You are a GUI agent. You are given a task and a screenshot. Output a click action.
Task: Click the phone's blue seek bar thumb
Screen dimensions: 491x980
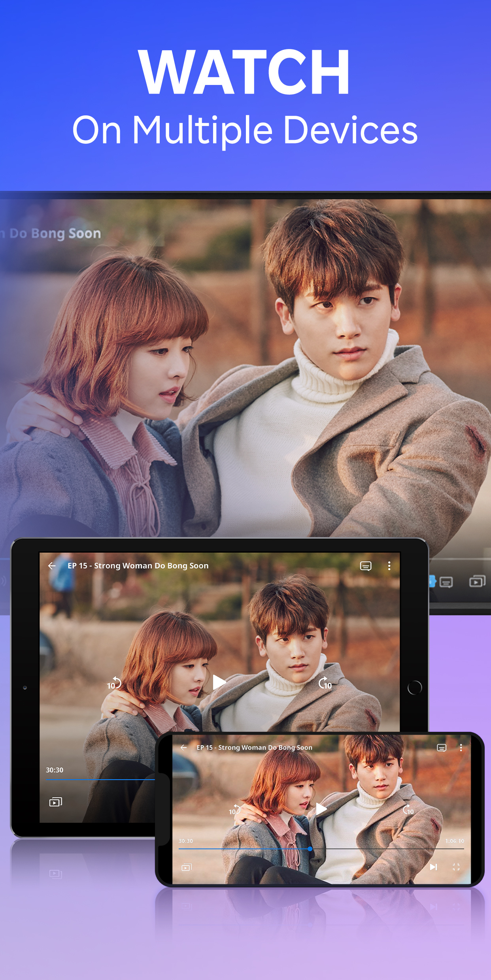(x=310, y=849)
